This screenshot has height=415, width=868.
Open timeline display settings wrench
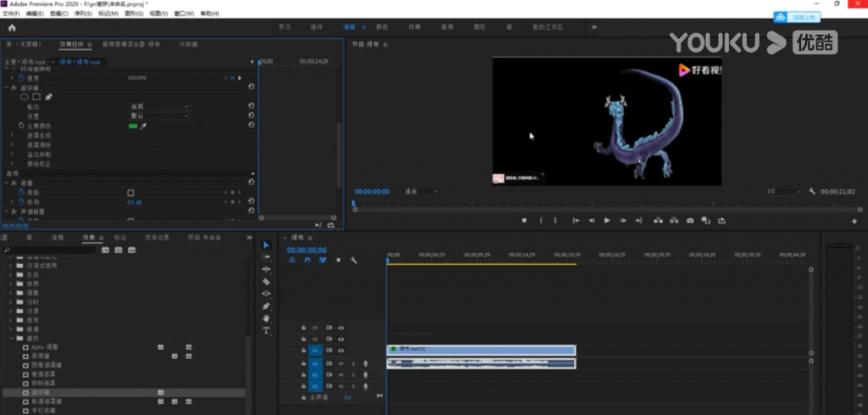(353, 260)
